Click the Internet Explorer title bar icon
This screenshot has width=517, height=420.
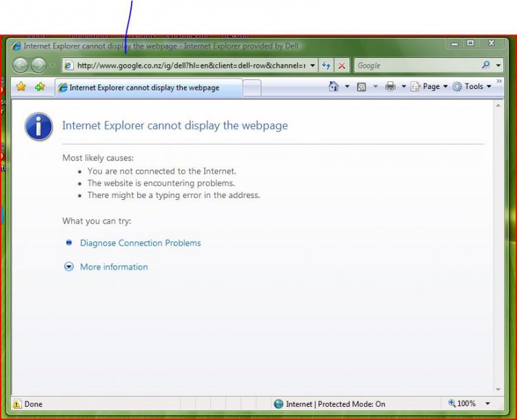(x=16, y=46)
